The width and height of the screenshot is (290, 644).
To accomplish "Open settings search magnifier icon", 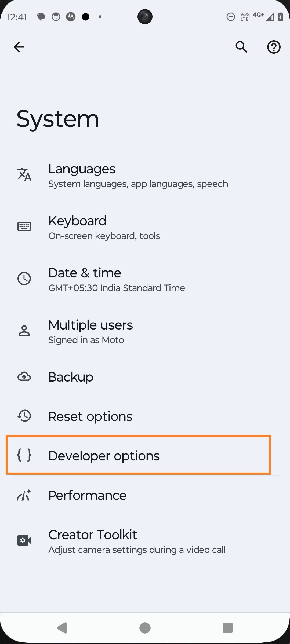I will point(241,47).
